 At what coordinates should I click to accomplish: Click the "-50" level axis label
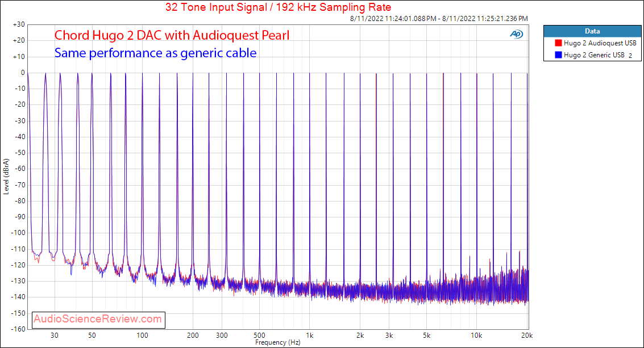[x=20, y=153]
